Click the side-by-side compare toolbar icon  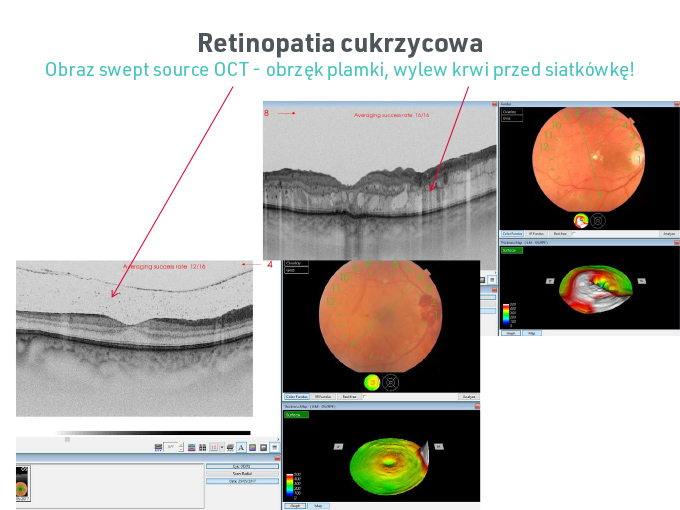(x=203, y=447)
